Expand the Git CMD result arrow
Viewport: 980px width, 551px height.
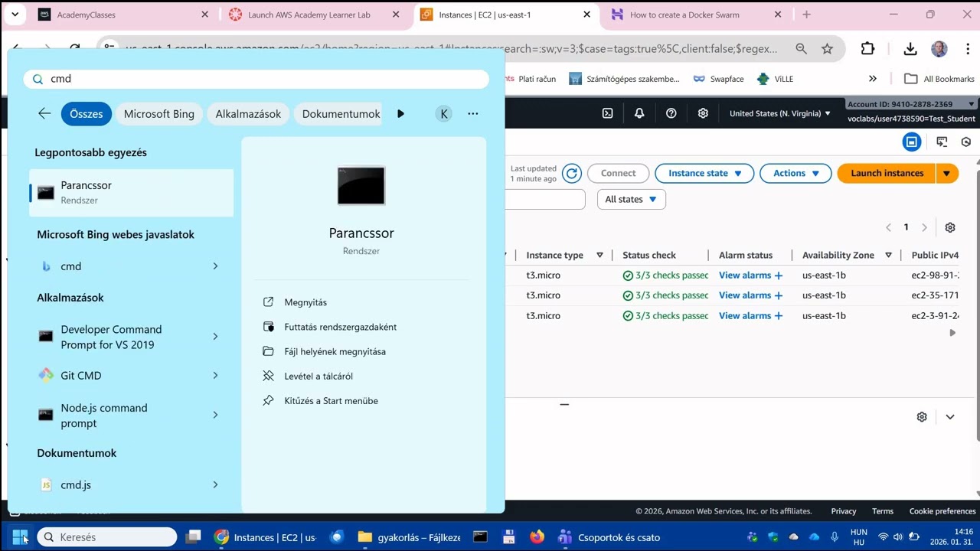(x=215, y=376)
